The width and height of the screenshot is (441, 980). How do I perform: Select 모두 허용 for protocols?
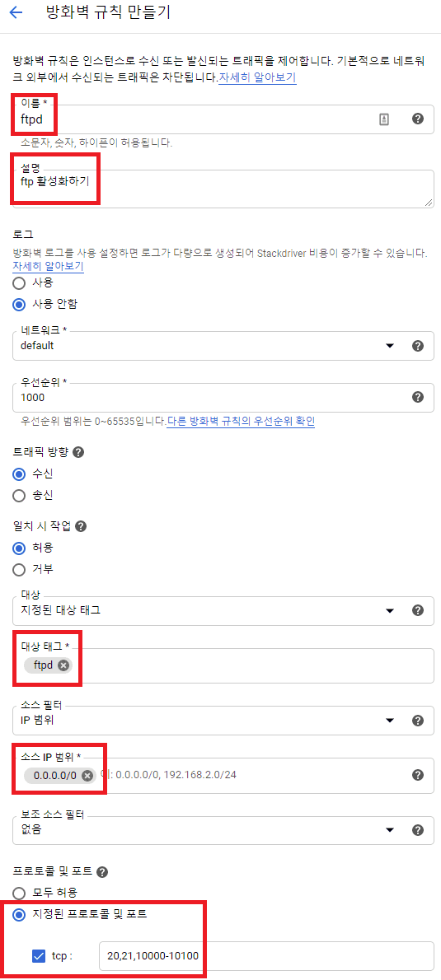(20, 892)
